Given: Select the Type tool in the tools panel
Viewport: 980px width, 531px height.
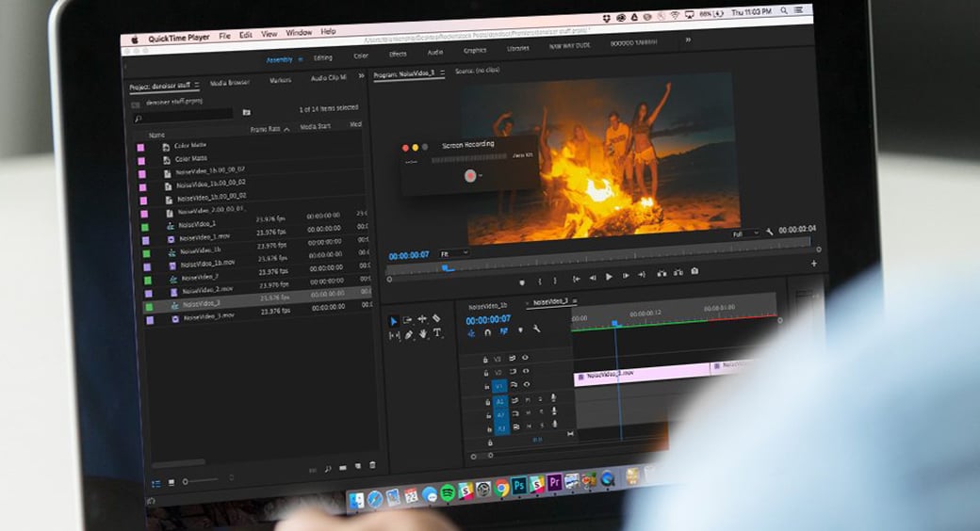Looking at the screenshot, I should (437, 333).
